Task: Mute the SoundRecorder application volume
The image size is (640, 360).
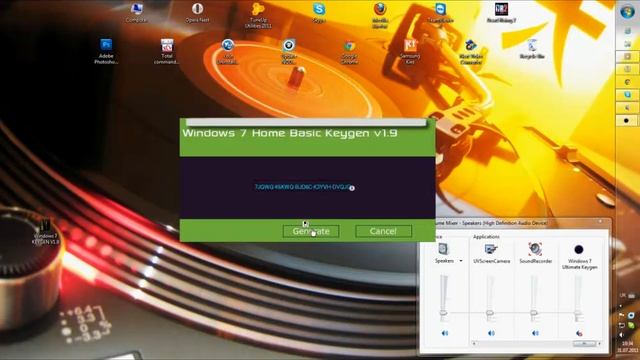Action: click(x=536, y=333)
